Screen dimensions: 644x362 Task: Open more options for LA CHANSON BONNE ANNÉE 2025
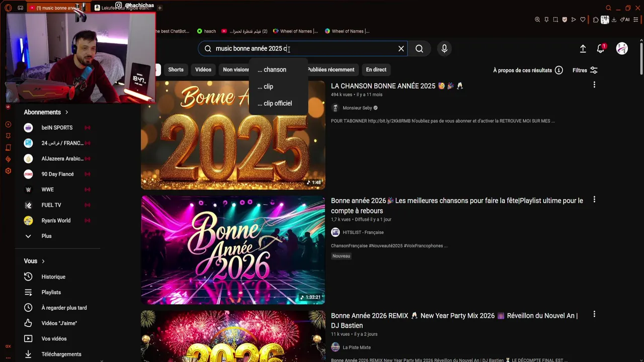[x=594, y=85]
